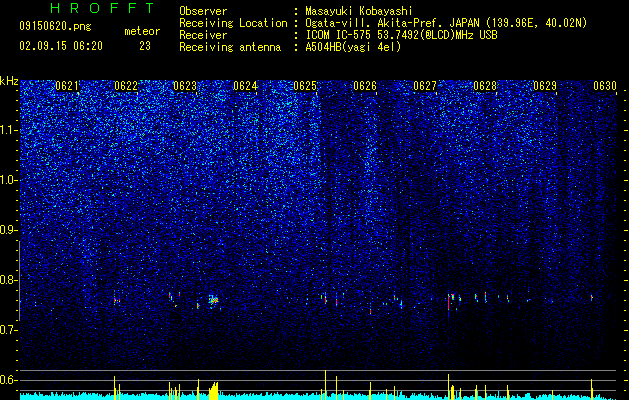Click the 0625 time marker

305,86
